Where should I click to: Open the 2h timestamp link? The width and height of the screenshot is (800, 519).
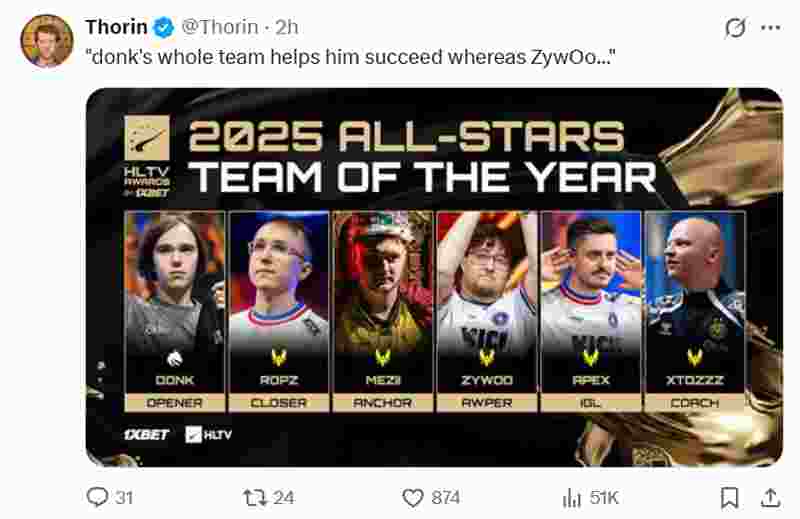point(288,27)
